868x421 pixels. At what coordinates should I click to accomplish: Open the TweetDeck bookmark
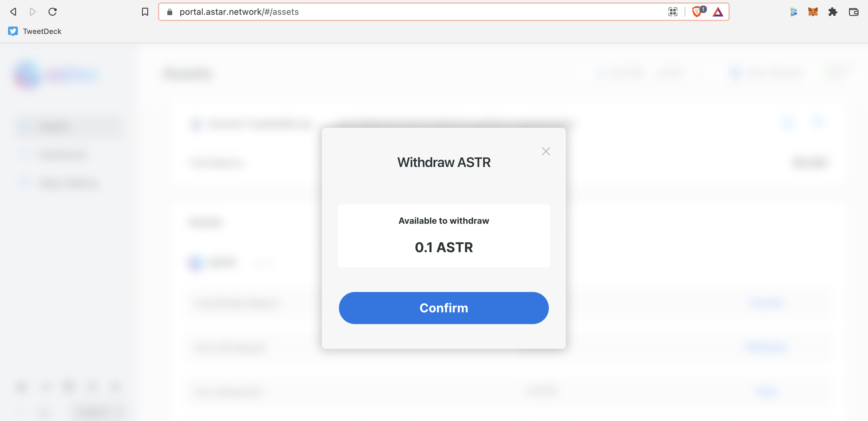(x=35, y=31)
